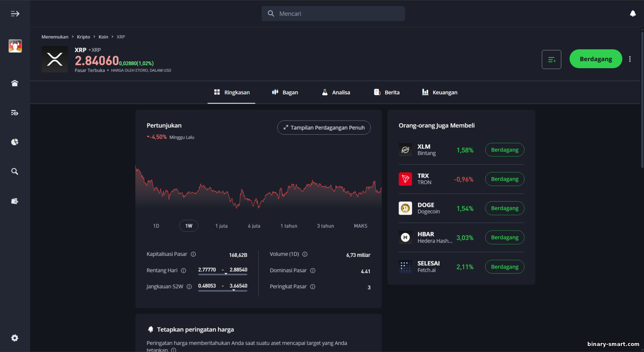The width and height of the screenshot is (644, 352).
Task: Expand the sidebar with the arrow menu icon
Action: pos(15,14)
